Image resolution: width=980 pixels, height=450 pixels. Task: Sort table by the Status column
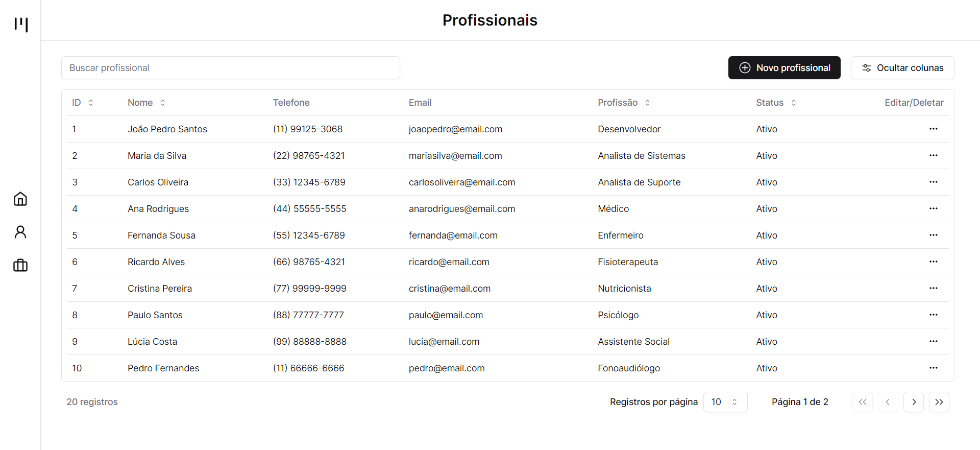(776, 103)
